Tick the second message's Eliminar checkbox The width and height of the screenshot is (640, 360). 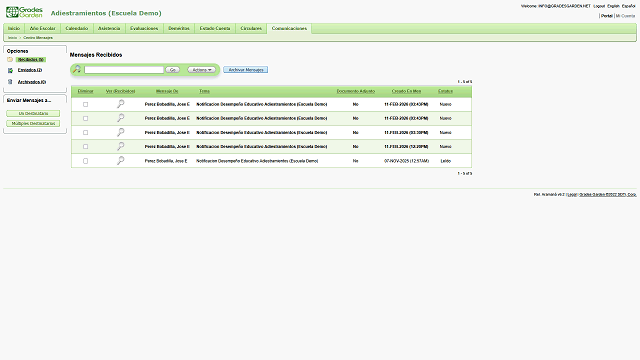(85, 118)
